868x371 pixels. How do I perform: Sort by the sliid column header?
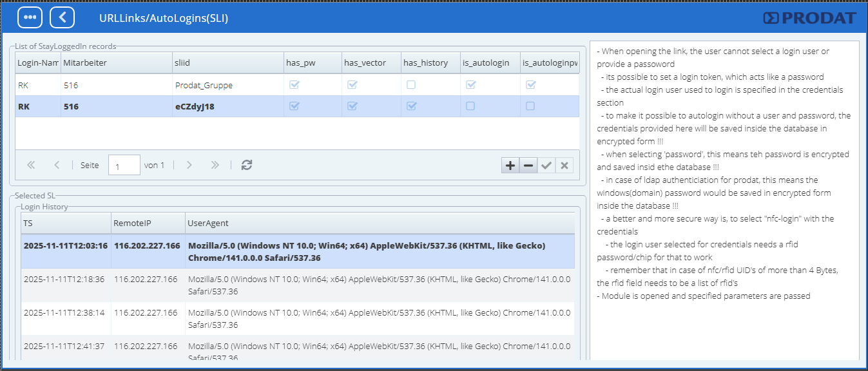coord(227,62)
